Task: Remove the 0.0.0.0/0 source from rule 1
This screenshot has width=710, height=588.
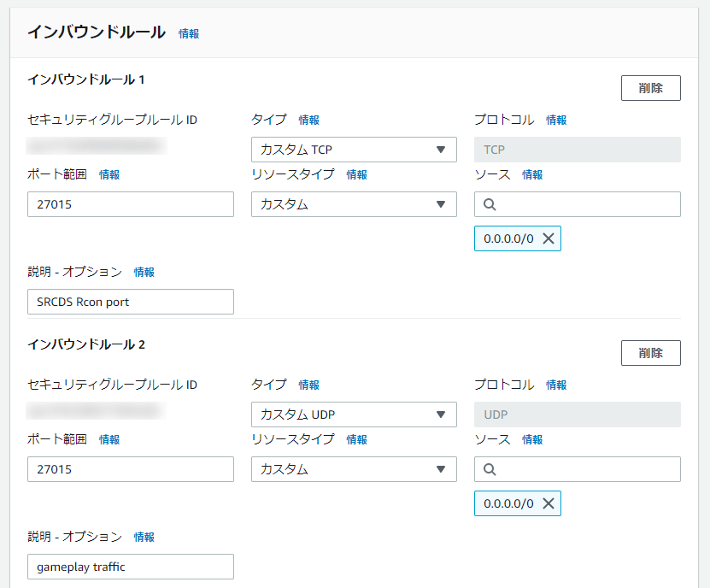Action: point(549,239)
